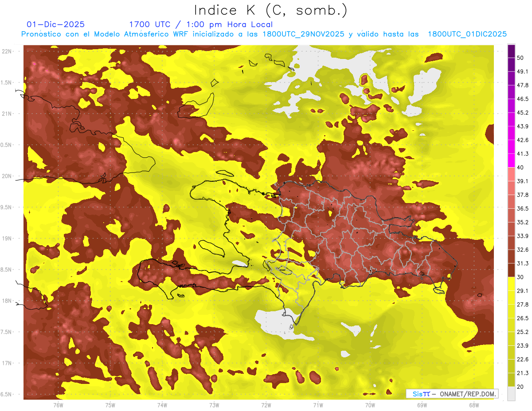Click the 46.5 value on the color scale
This screenshot has width=532, height=411.
click(522, 99)
